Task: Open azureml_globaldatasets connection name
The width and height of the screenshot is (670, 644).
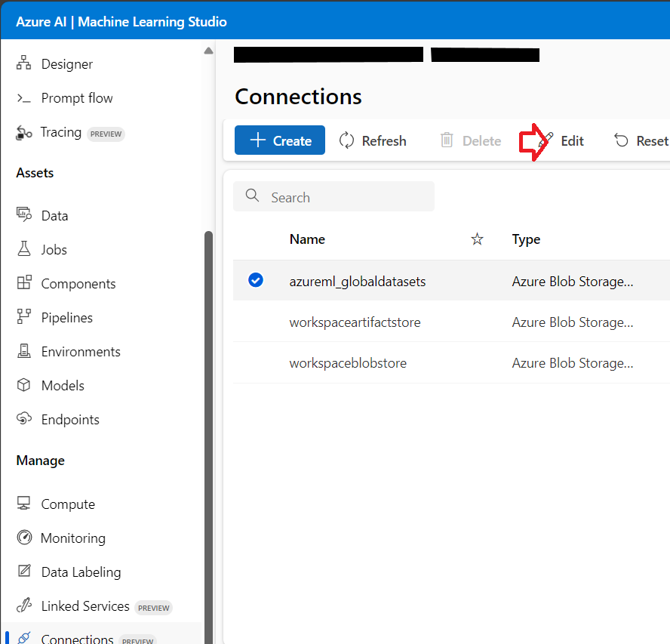Action: tap(357, 282)
